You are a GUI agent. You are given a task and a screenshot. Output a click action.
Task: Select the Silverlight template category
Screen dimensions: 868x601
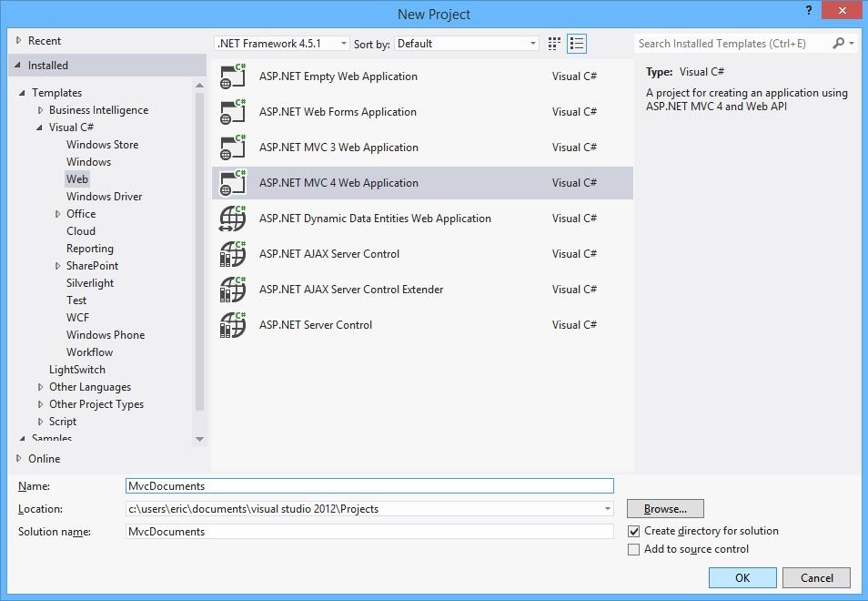(x=90, y=283)
